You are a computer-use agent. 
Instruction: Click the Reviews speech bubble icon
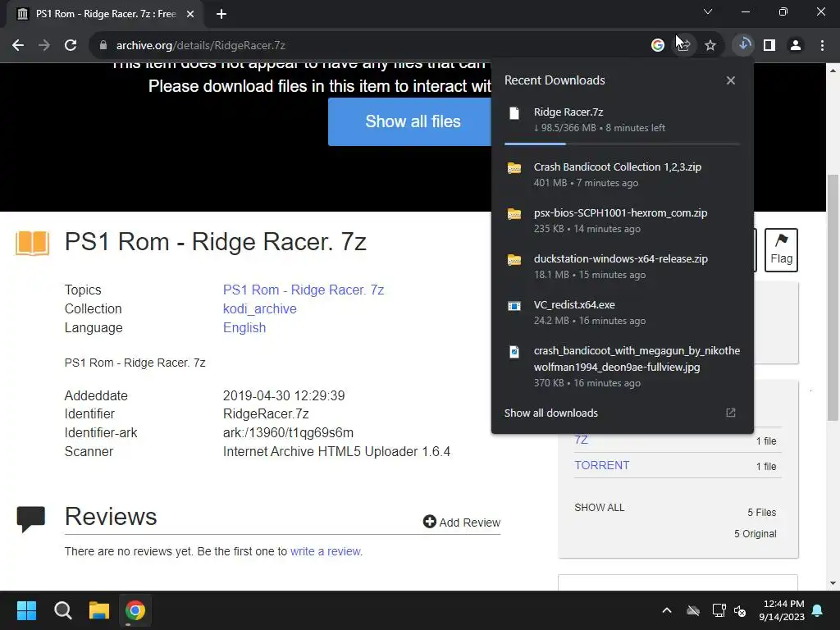[31, 518]
